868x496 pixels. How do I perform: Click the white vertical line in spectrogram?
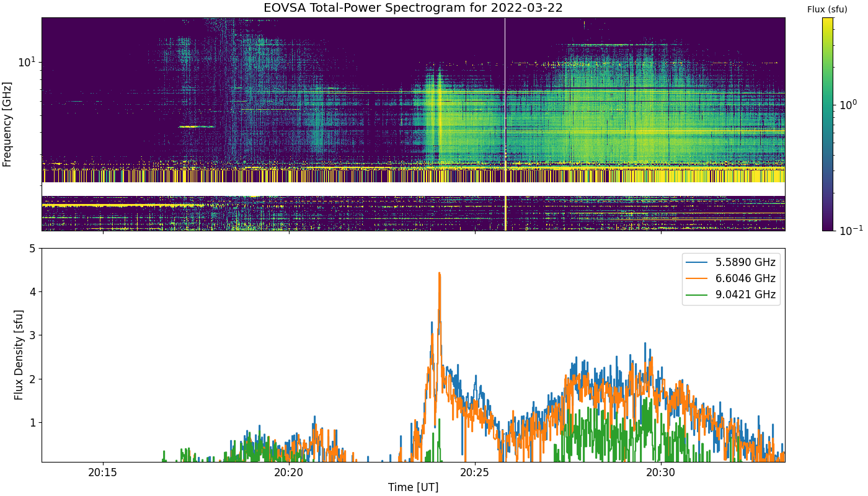(x=505, y=124)
